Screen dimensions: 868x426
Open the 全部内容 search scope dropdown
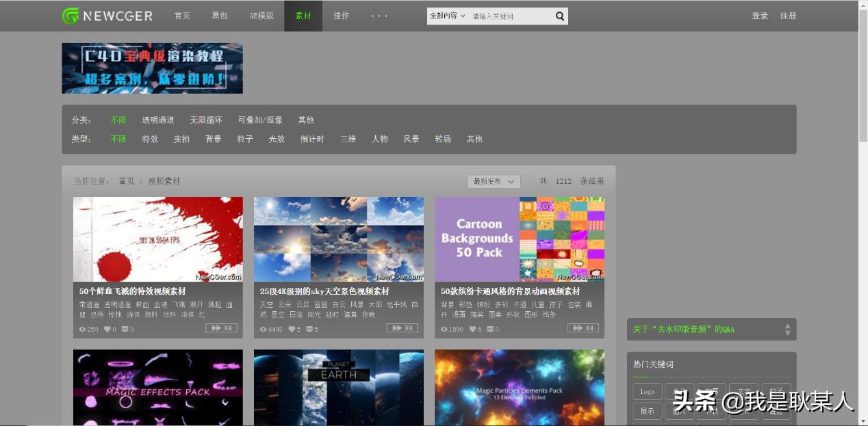coord(446,14)
